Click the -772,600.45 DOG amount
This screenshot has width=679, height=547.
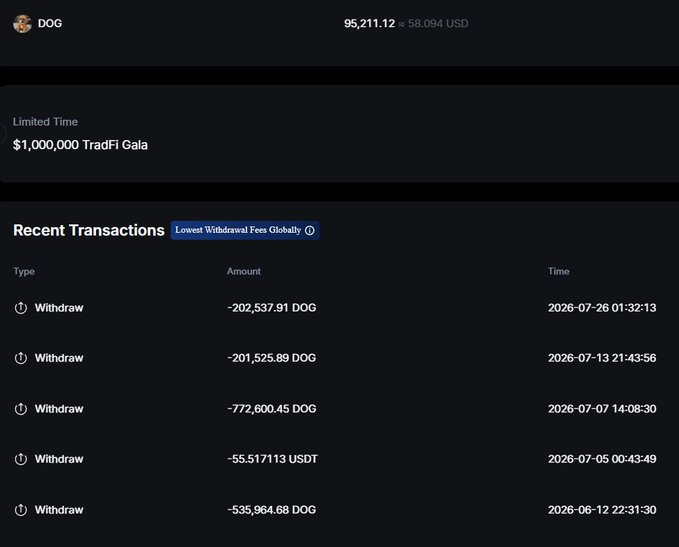click(x=272, y=408)
